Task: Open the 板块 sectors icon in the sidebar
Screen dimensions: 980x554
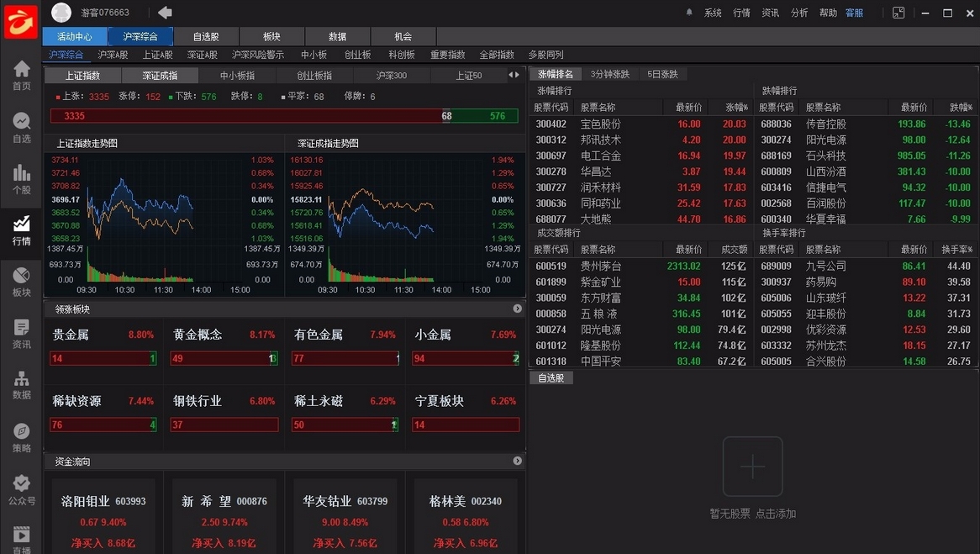Action: point(21,276)
